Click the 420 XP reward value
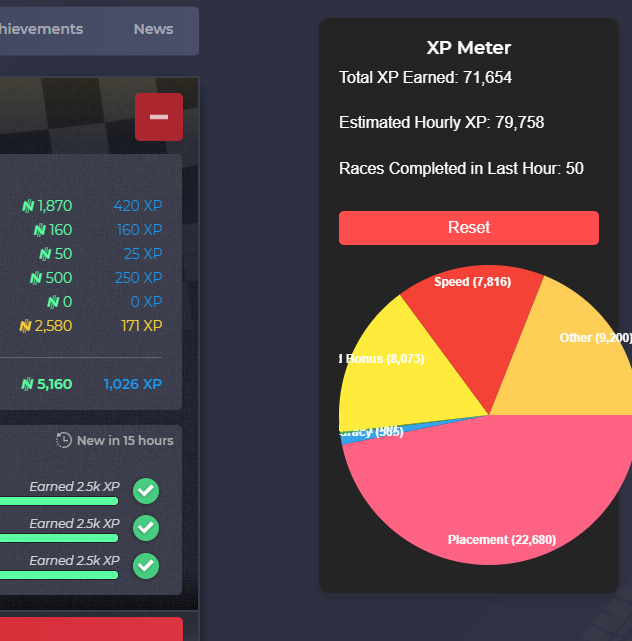Screen dimensions: 632x641 coord(138,206)
